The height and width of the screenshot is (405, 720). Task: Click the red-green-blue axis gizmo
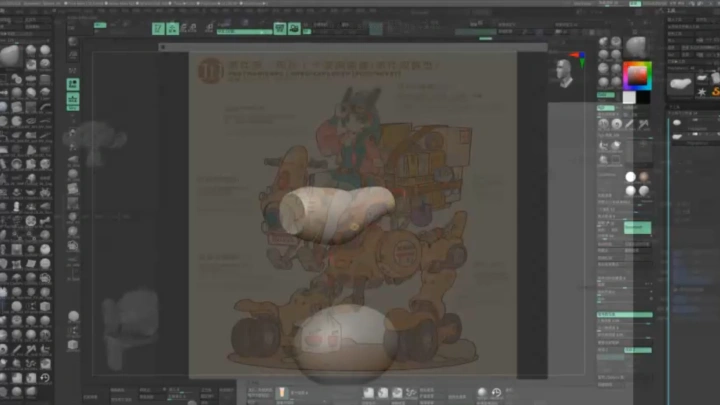(579, 59)
